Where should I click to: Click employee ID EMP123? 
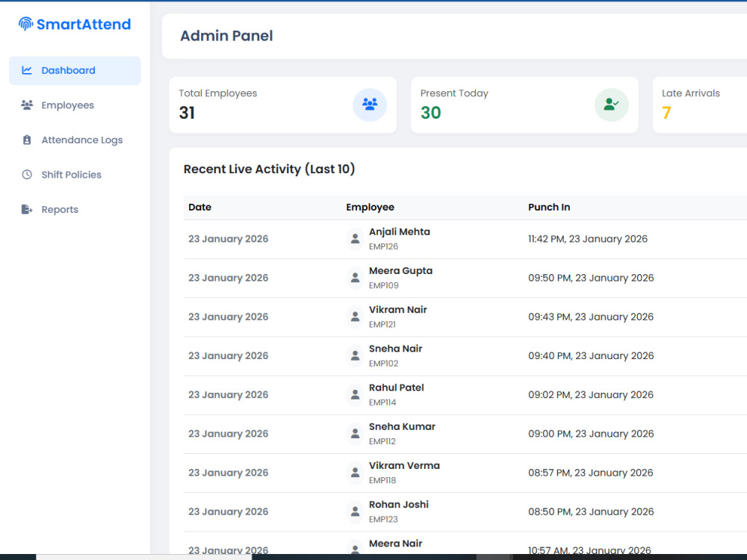point(383,520)
